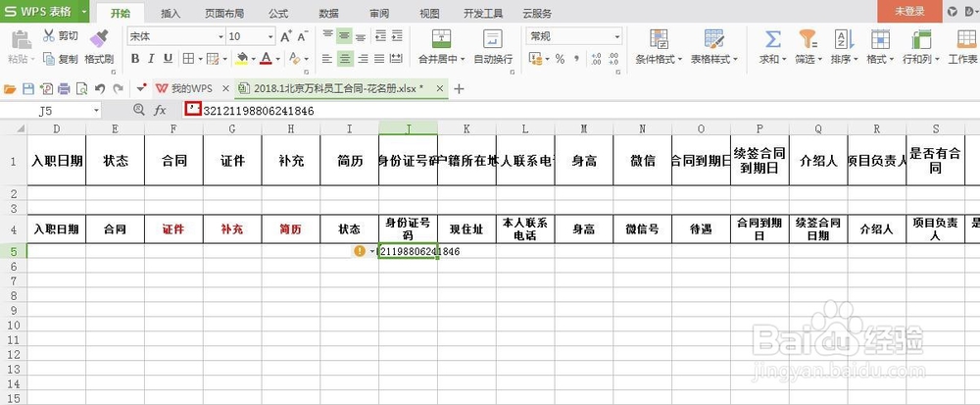
Task: Increase font size with A+ icon
Action: (x=285, y=37)
